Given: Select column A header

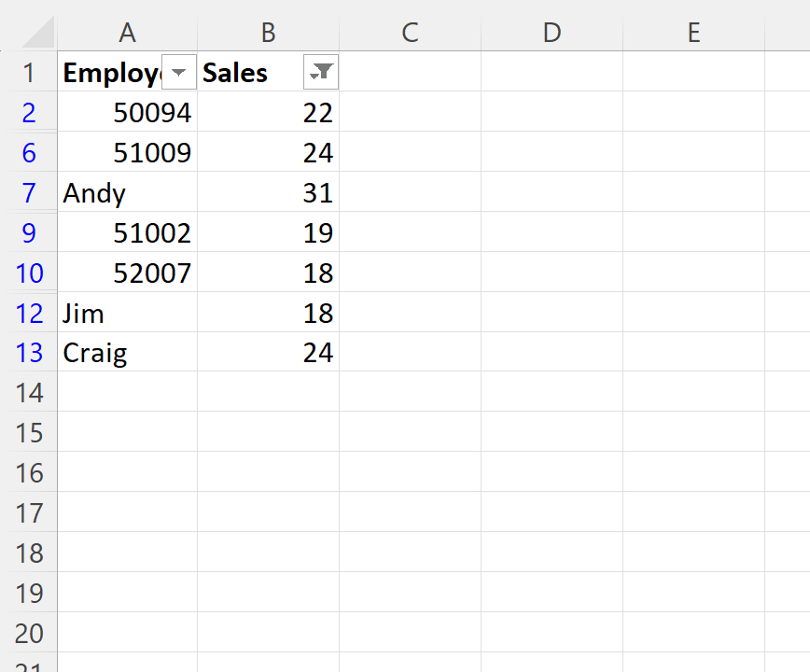Looking at the screenshot, I should click(128, 33).
